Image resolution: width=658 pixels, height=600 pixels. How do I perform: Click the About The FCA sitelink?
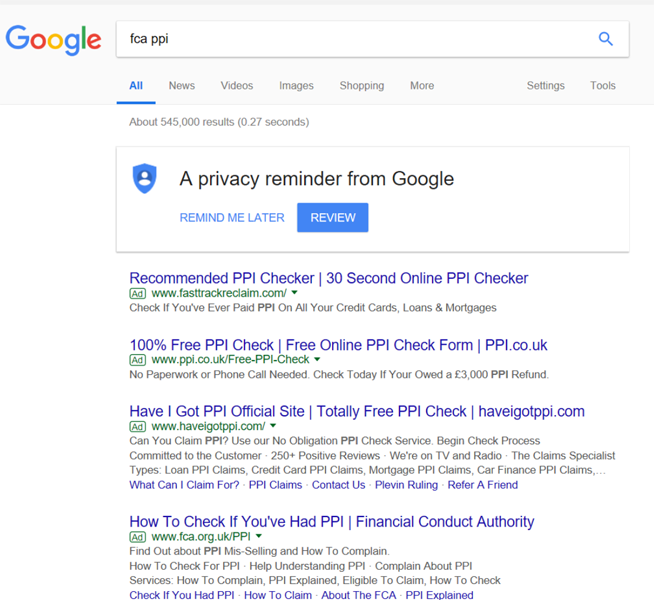pyautogui.click(x=358, y=595)
